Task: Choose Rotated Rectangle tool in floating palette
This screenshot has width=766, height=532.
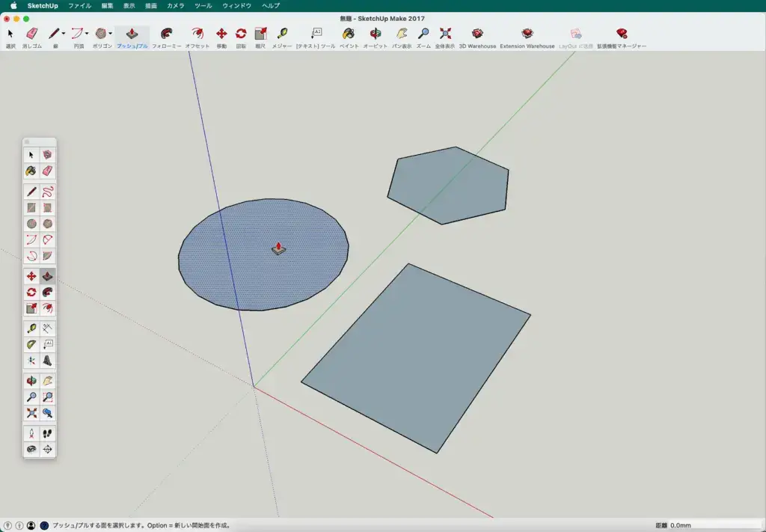Action: point(47,207)
